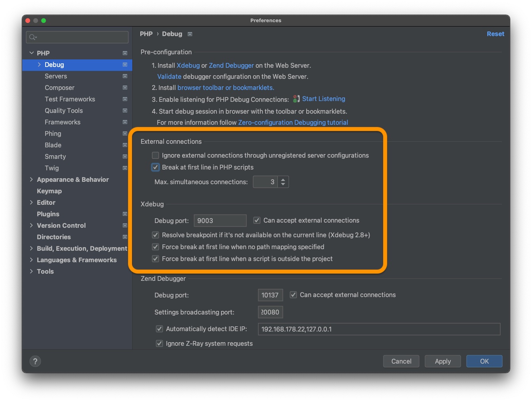Viewport: 532px width, 402px height.
Task: Open the PHP breadcrumb at the top
Action: 146,34
